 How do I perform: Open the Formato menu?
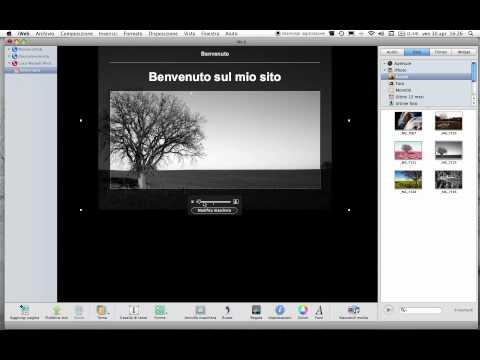coord(133,34)
